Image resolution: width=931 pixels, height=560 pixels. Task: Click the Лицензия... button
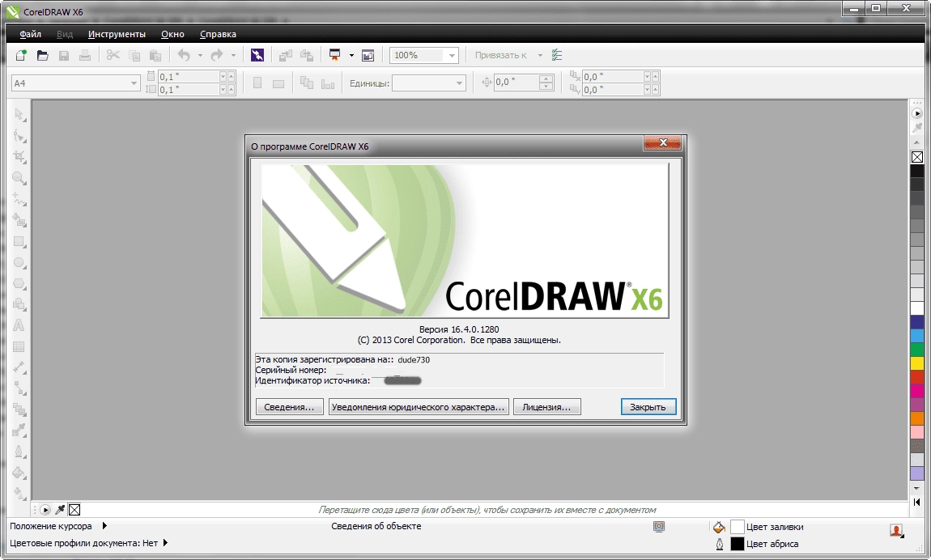click(546, 407)
